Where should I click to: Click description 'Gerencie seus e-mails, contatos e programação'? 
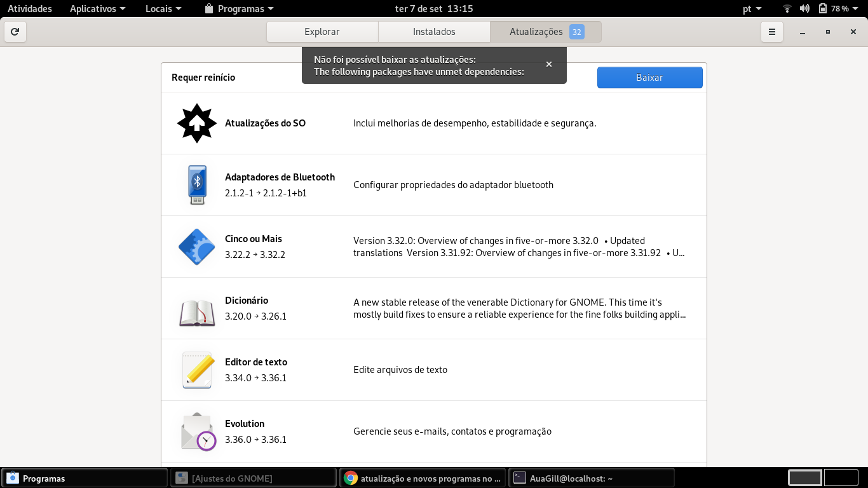(x=452, y=431)
